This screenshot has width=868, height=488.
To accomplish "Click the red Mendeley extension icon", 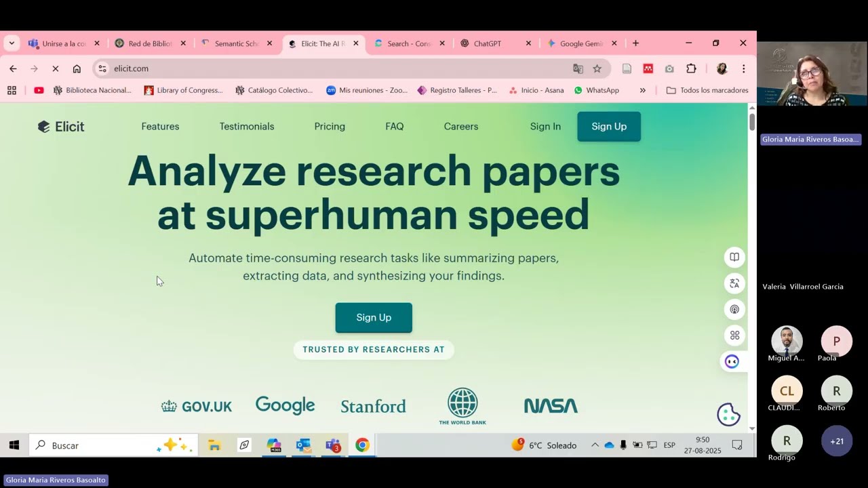I will (648, 68).
